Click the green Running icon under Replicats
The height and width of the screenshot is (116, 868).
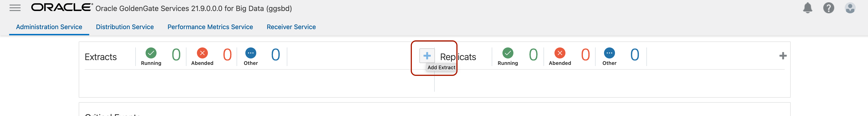tap(507, 53)
